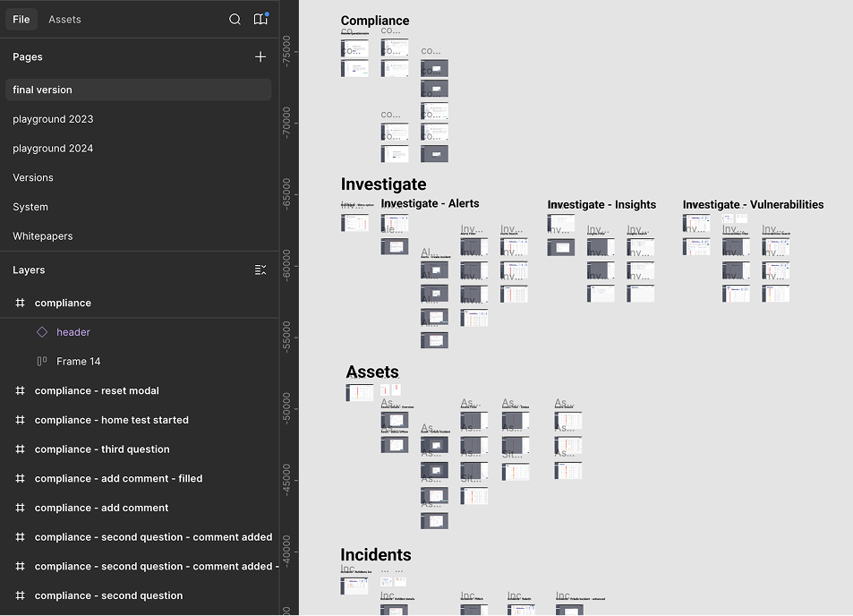Switch to the playground 2023 page

54,118
